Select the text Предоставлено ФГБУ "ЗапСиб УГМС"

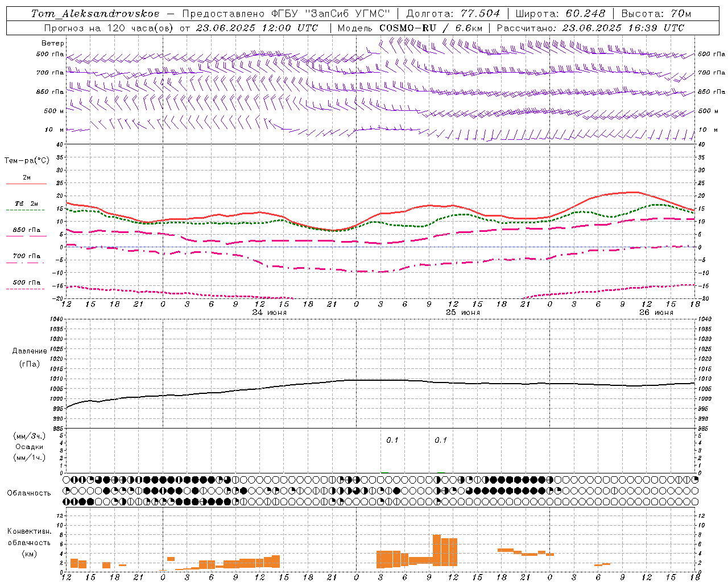point(286,14)
